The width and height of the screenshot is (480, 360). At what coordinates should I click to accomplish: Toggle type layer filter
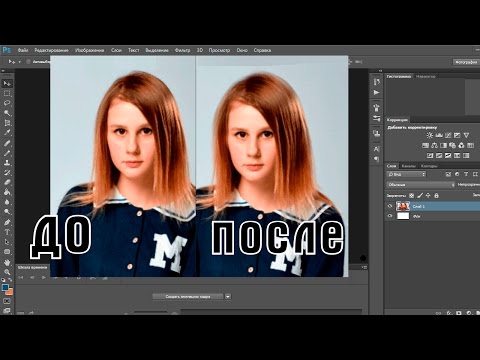coord(466,174)
